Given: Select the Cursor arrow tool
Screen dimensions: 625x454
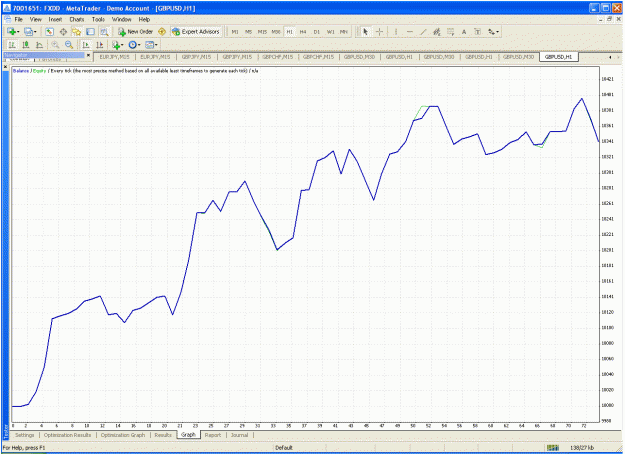Looking at the screenshot, I should 366,31.
